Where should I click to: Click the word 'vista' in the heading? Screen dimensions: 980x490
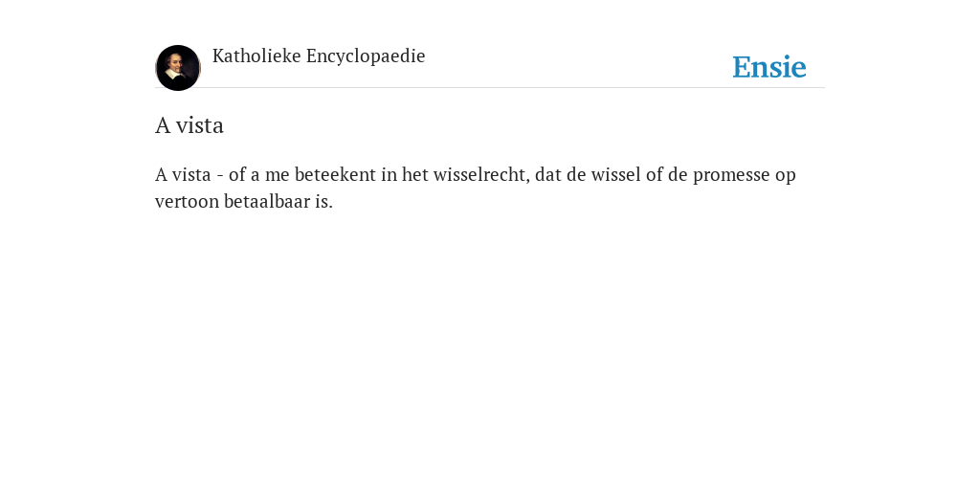point(199,125)
